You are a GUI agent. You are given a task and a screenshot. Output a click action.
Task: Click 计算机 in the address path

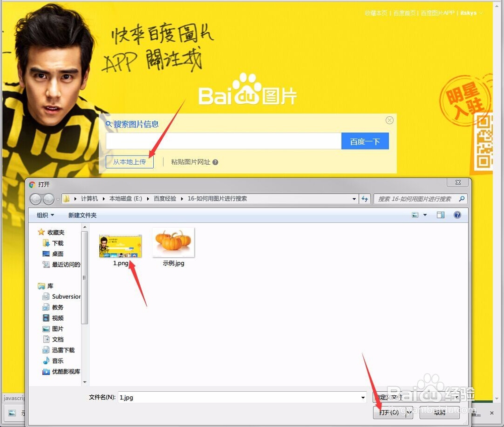tap(89, 198)
